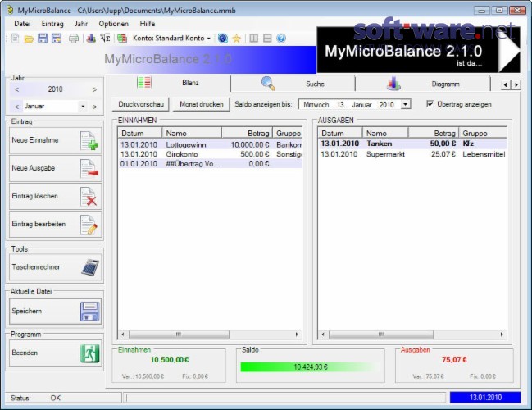
Task: Select the ##Übertrag Vo... row
Action: [x=210, y=164]
